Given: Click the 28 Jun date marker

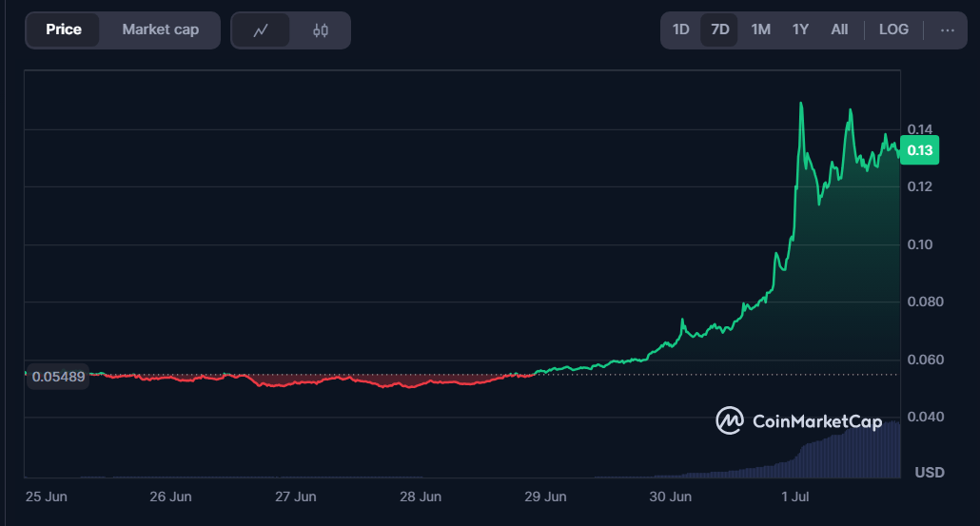Looking at the screenshot, I should click(420, 497).
